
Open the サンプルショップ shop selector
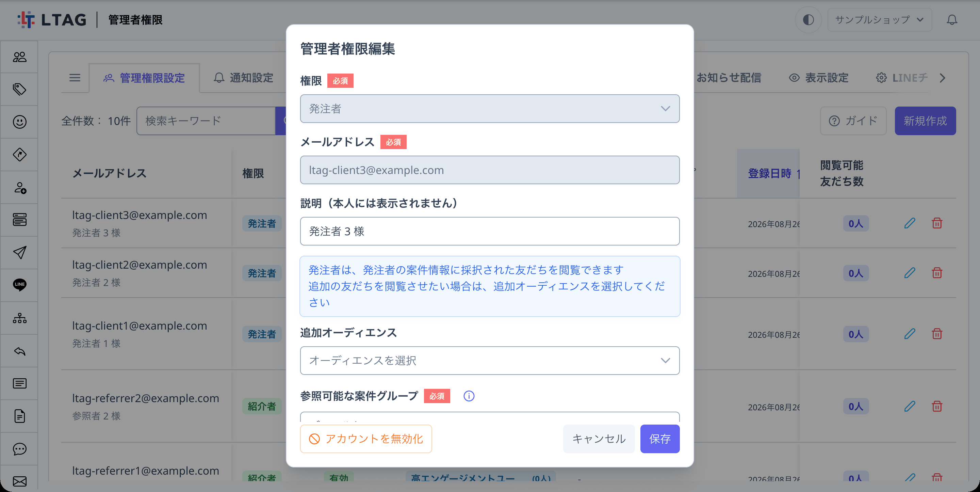(x=879, y=20)
